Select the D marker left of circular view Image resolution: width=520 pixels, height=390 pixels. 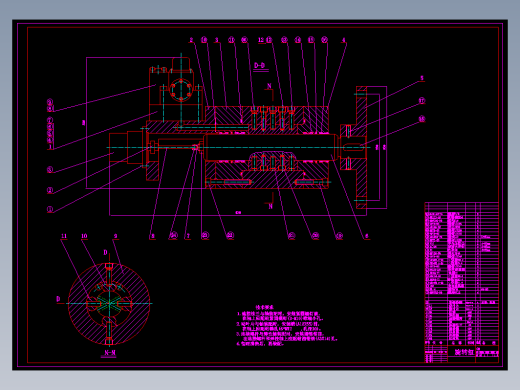coord(58,299)
